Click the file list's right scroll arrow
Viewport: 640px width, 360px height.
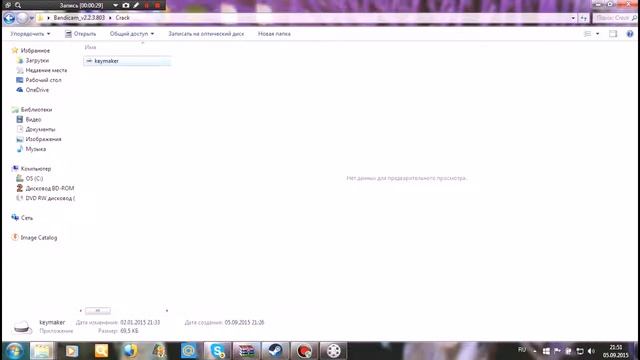click(167, 311)
